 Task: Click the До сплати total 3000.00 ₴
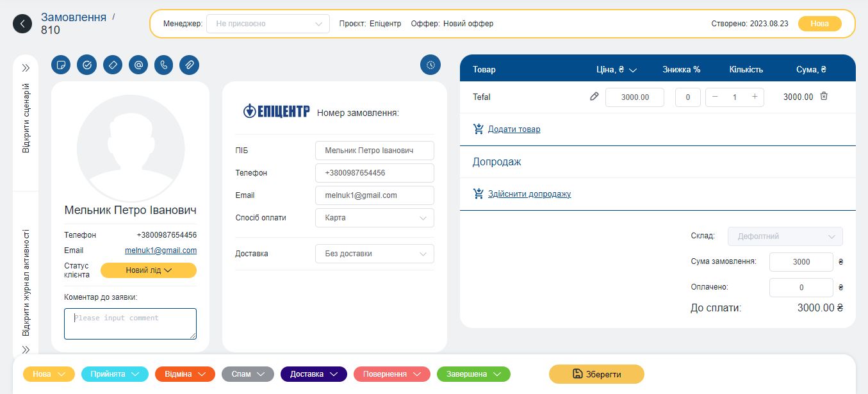pos(820,308)
